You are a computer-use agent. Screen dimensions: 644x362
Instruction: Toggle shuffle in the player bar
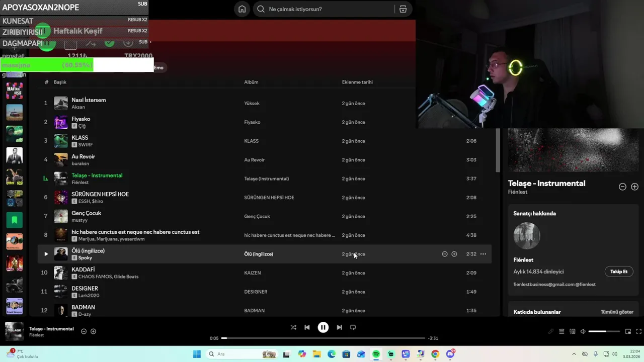click(293, 327)
